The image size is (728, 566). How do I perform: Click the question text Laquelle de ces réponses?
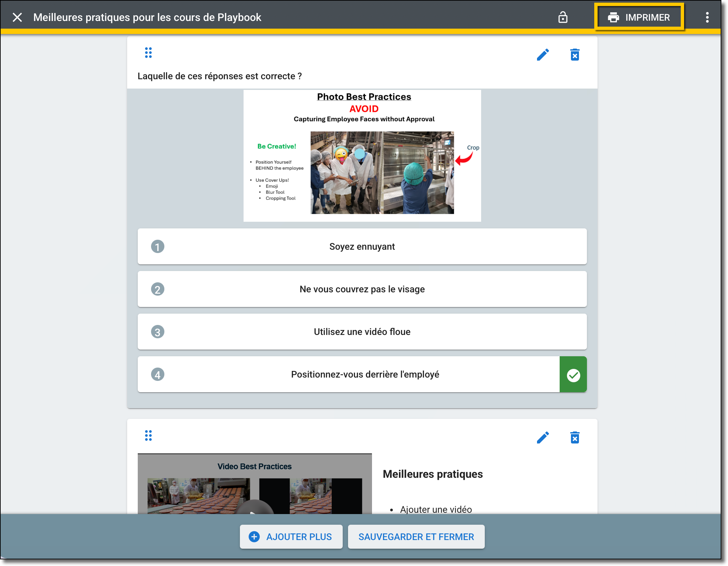[220, 76]
